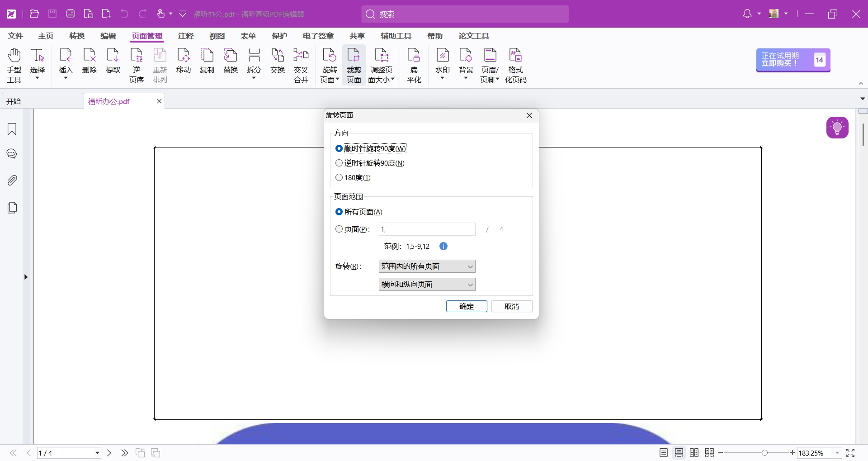The image size is (868, 461).
Task: Open the zoom percentage dropdown
Action: [837, 453]
